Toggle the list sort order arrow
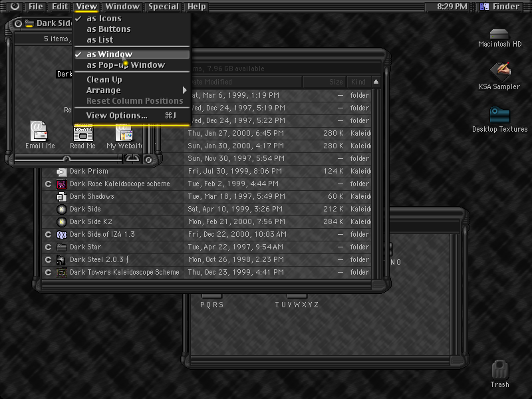This screenshot has height=399, width=532. 376,82
